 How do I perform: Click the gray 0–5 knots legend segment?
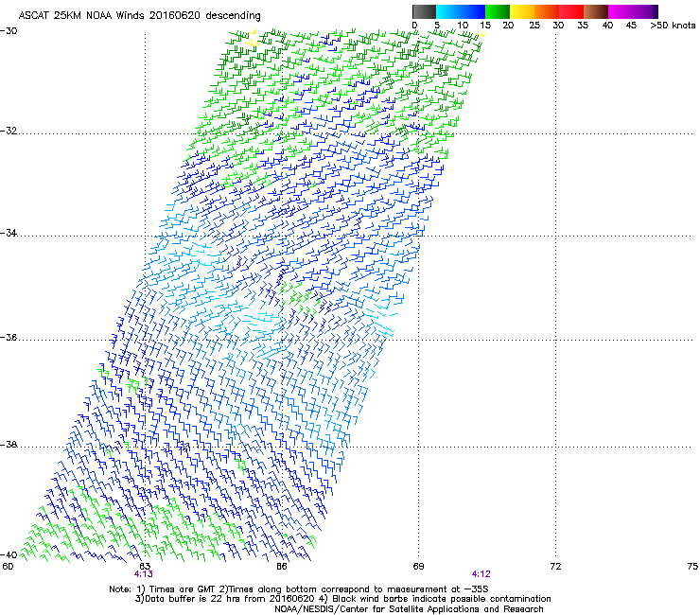point(424,11)
